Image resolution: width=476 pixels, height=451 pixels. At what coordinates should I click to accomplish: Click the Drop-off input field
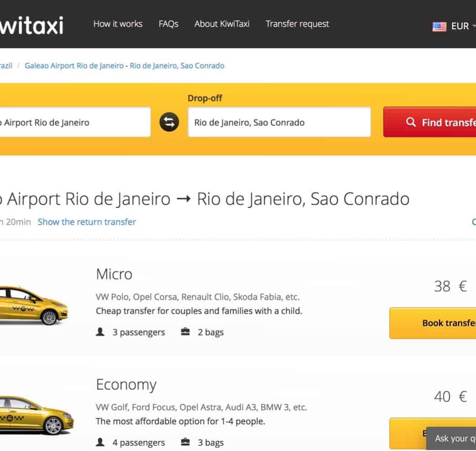click(279, 122)
